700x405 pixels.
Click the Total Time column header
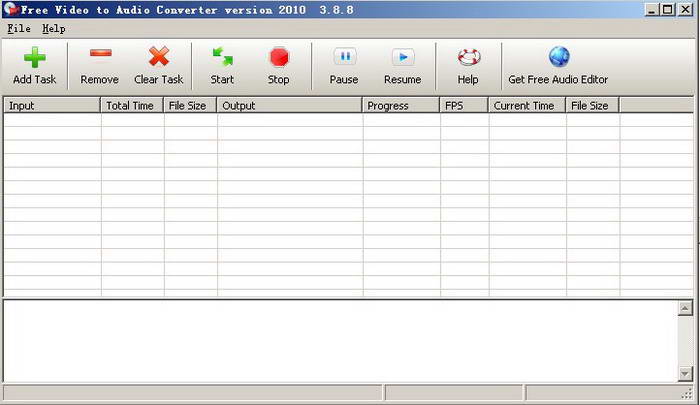pos(132,105)
